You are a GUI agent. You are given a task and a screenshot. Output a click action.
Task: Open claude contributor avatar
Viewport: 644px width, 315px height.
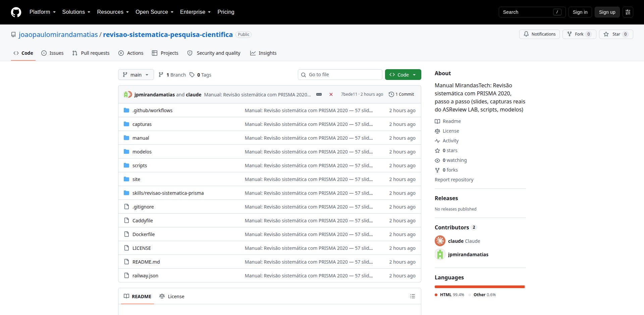[x=440, y=241]
